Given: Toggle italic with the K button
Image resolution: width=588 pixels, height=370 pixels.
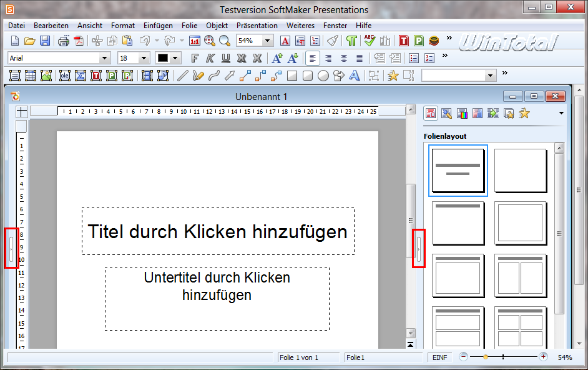Looking at the screenshot, I should tap(210, 58).
